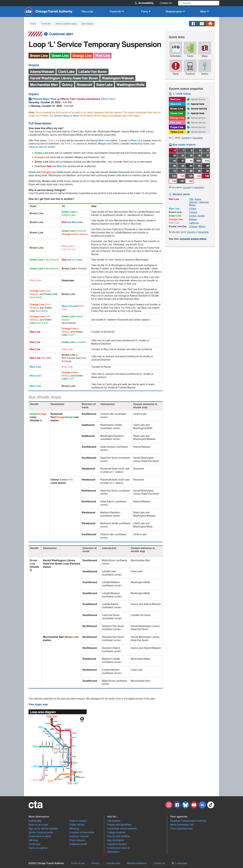Open Plan a trip menu item

pos(87,11)
